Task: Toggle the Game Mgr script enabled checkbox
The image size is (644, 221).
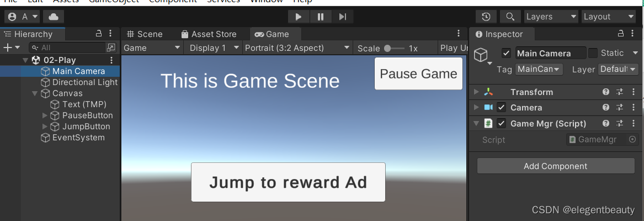Action: coord(501,123)
